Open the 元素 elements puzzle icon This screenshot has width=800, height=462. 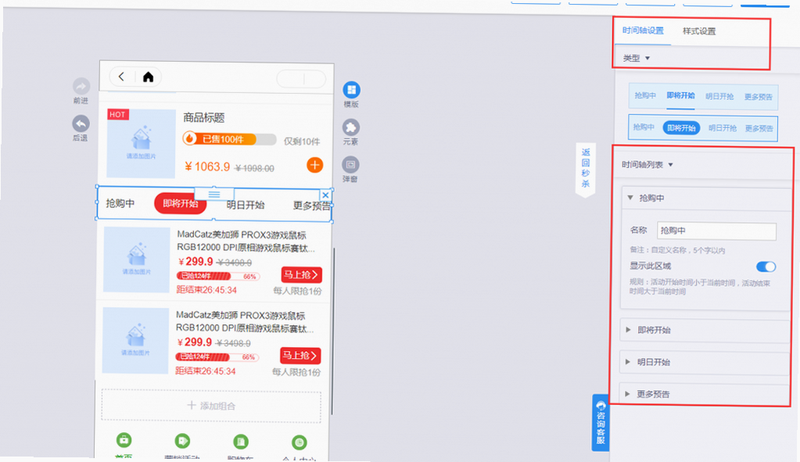click(351, 127)
